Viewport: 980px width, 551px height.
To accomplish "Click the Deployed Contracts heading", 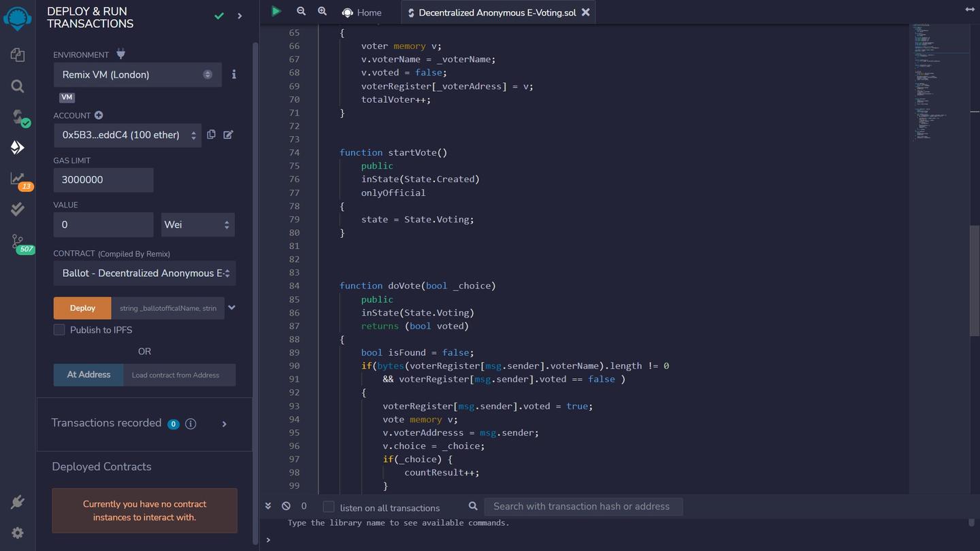I will coord(101,467).
